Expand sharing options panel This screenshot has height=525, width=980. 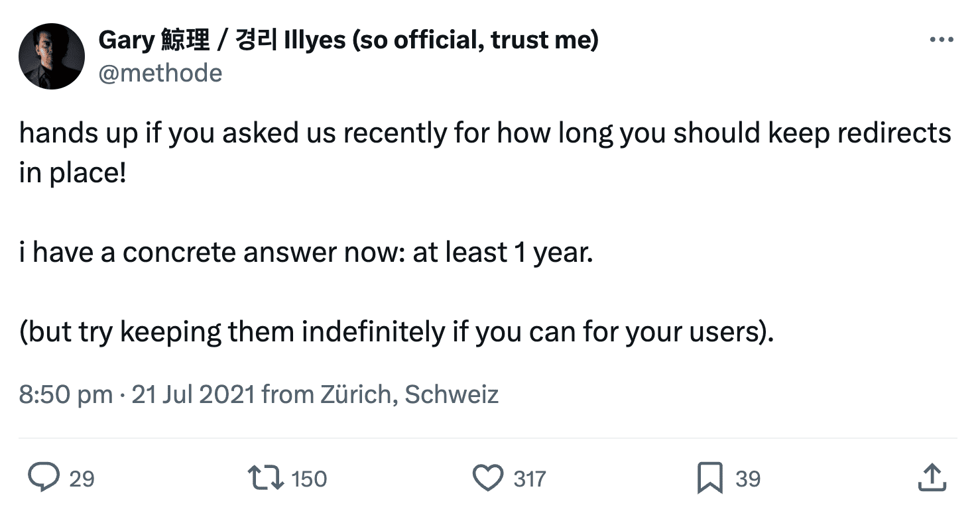click(932, 477)
